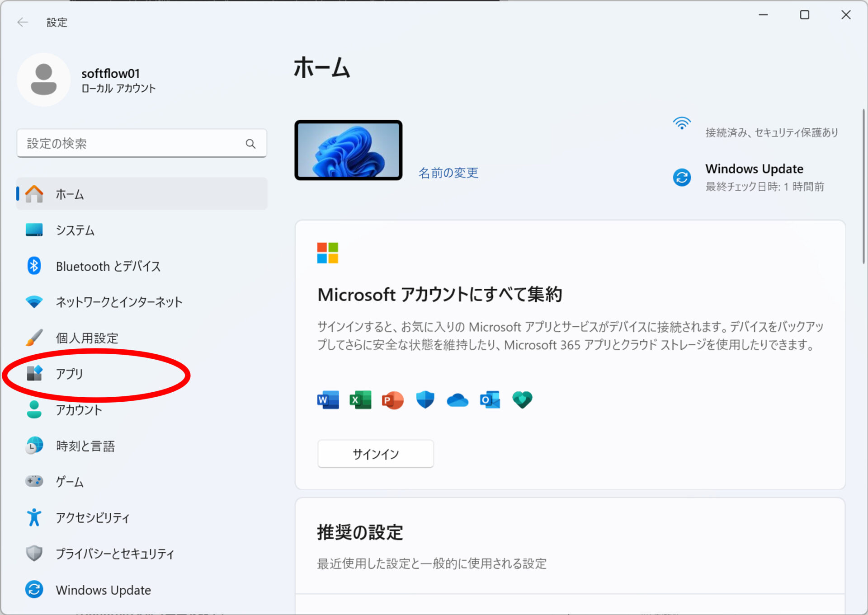Viewport: 868px width, 615px height.
Task: Click the 推奨の設定 heading
Action: (x=359, y=532)
